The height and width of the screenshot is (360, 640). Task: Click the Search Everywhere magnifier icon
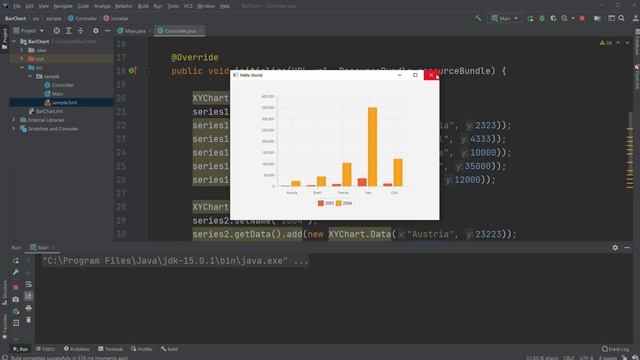pos(621,18)
